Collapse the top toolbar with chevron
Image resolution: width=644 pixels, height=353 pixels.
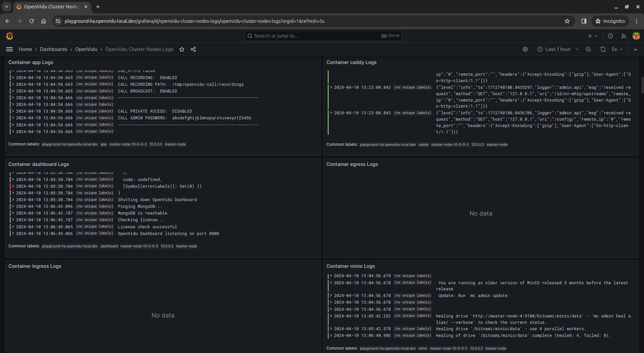636,49
